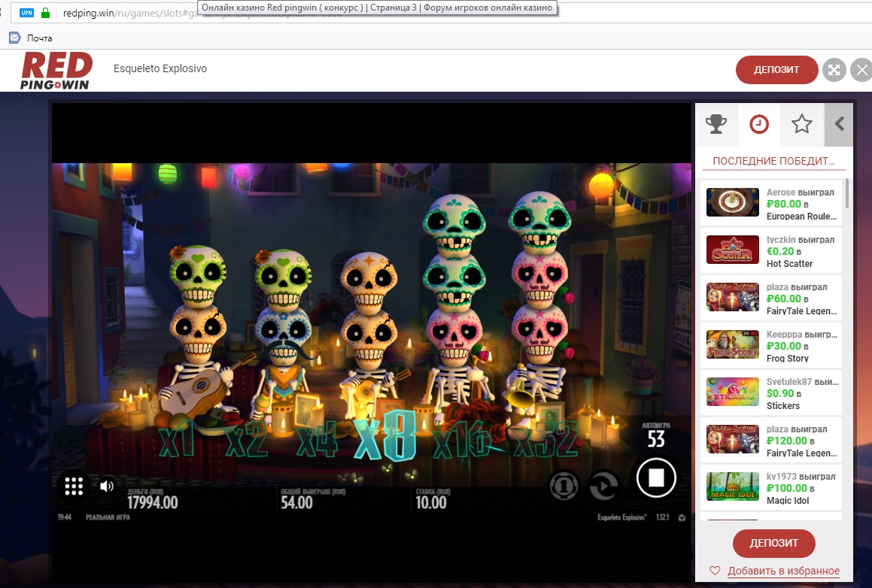Click the Stickers game thumbnail

(x=732, y=392)
